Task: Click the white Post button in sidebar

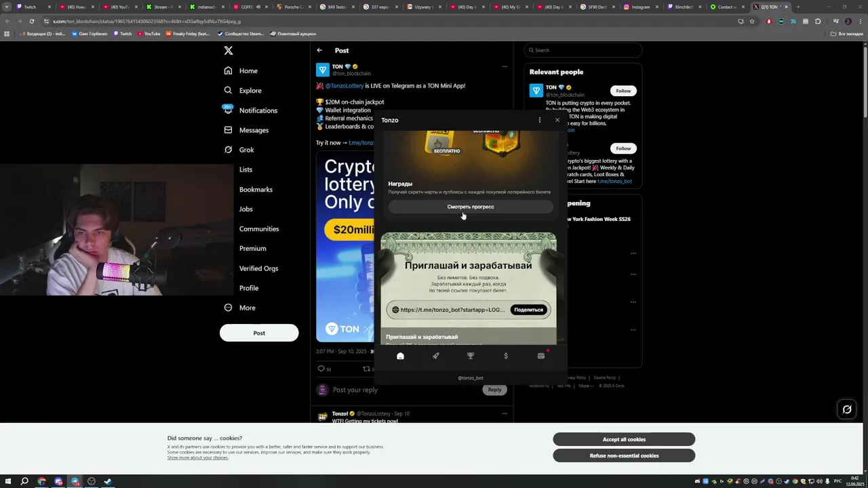Action: click(x=259, y=333)
